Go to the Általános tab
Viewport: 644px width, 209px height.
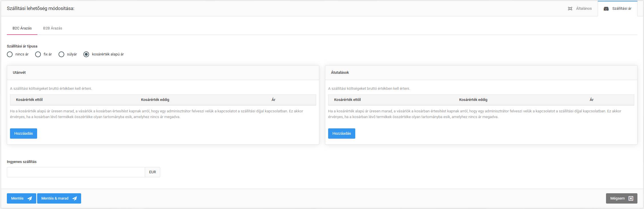click(x=580, y=9)
